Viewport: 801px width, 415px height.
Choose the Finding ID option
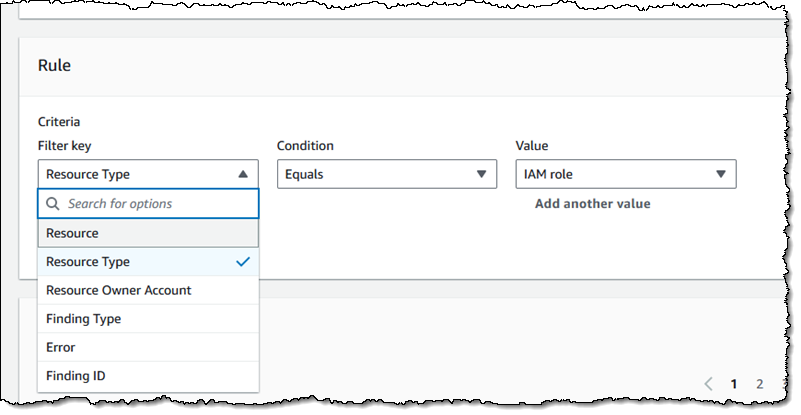pyautogui.click(x=148, y=376)
